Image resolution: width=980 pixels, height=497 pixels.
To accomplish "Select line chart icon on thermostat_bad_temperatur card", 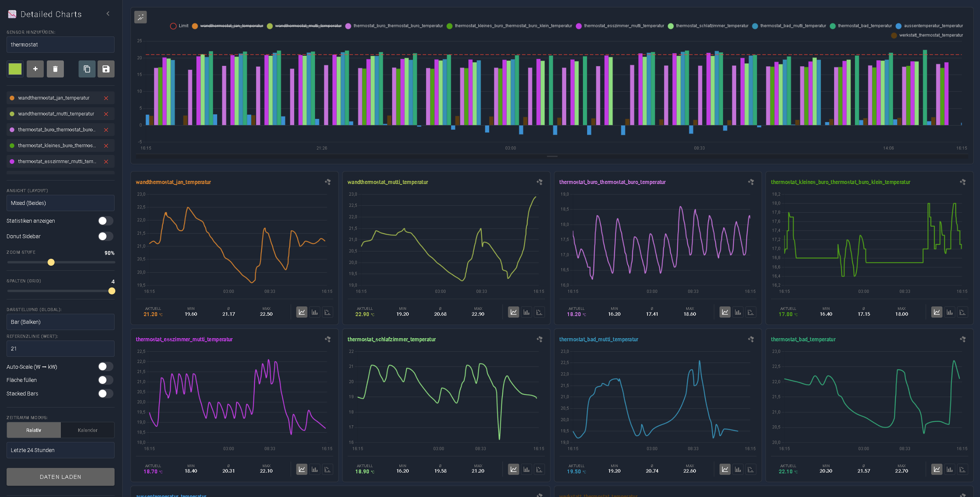I will [937, 469].
